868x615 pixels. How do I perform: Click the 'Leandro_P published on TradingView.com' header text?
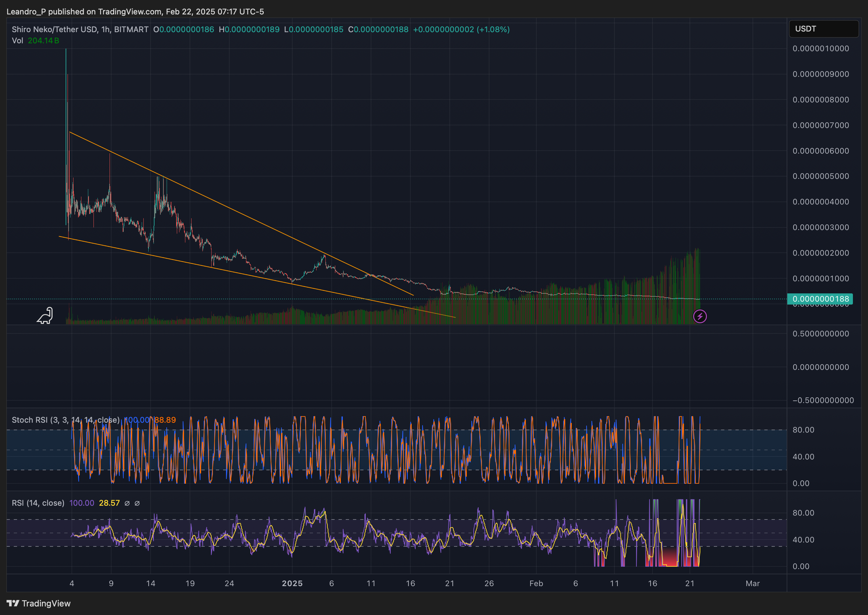[x=84, y=12]
